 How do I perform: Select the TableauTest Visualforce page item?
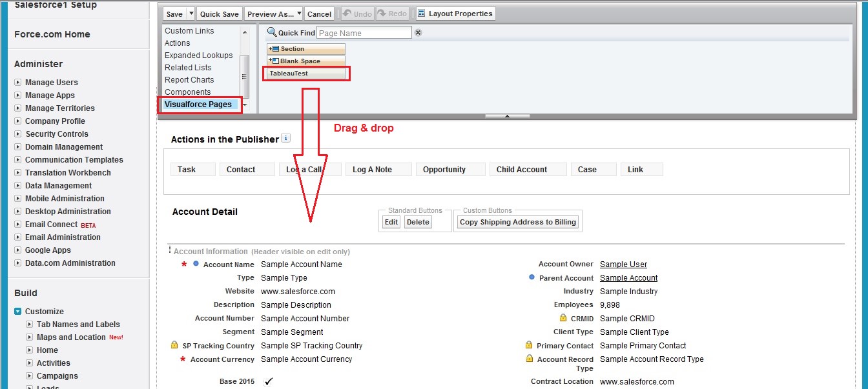coord(307,74)
